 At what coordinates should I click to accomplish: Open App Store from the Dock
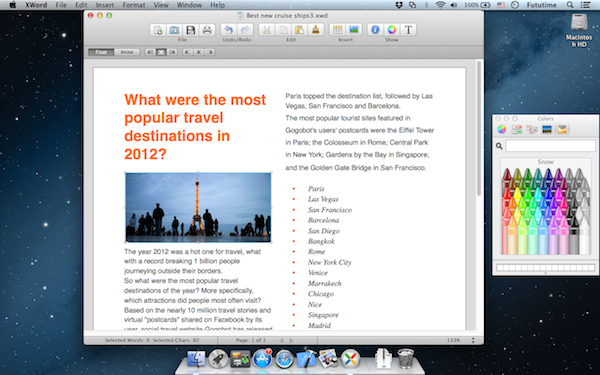pos(262,359)
